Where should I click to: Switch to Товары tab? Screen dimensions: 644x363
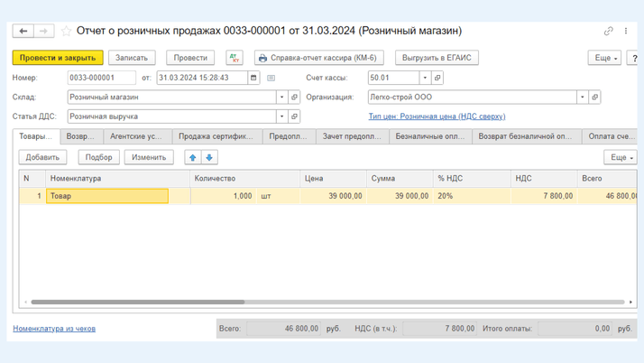coord(36,136)
